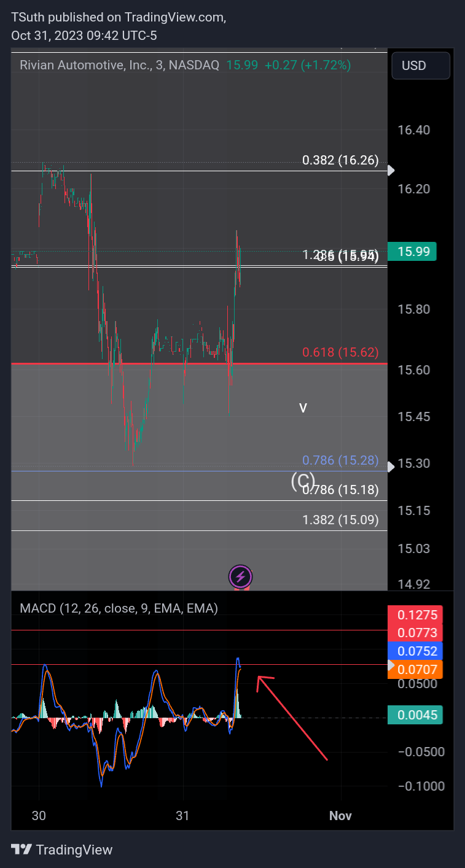Click the 0.0500 MACD axis label

(x=416, y=684)
